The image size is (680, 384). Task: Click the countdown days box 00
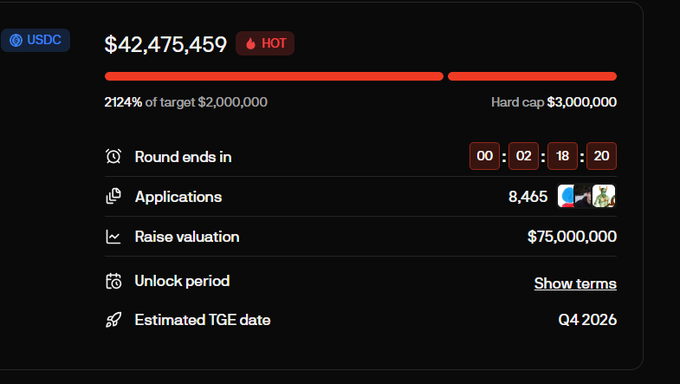point(484,156)
